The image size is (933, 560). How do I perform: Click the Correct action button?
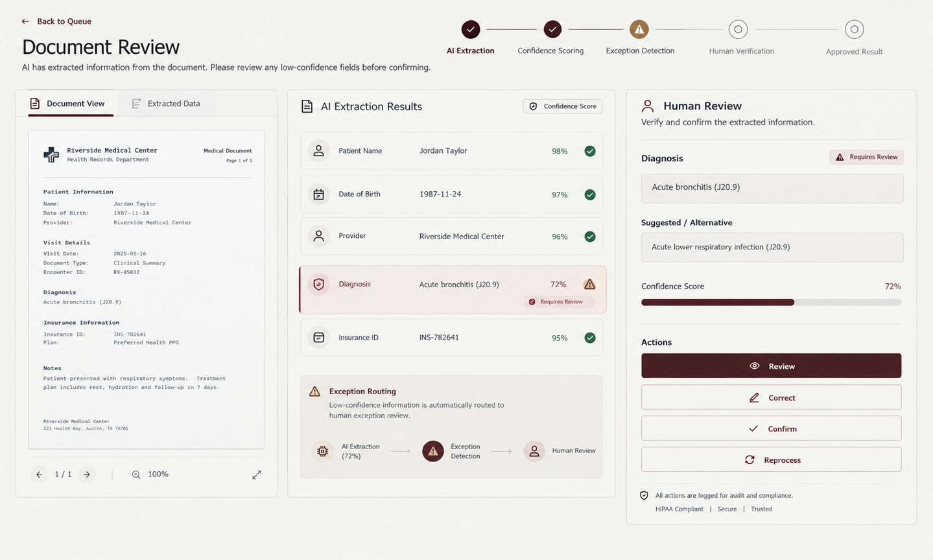771,397
